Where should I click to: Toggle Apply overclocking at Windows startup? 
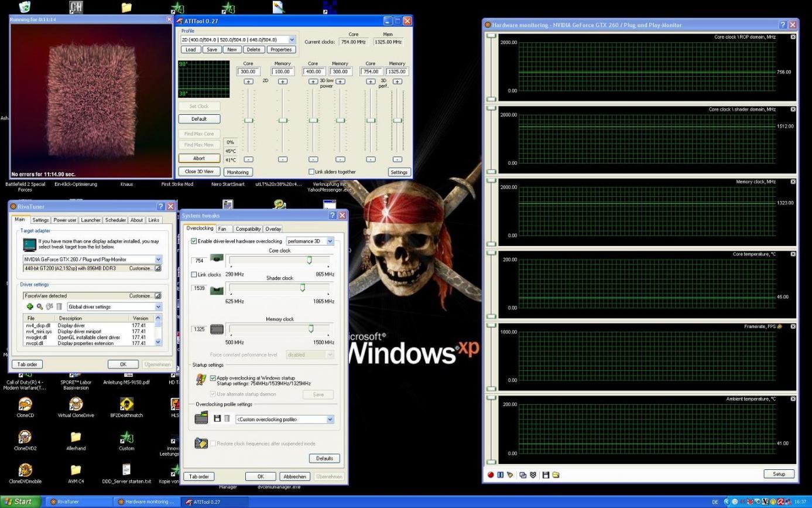(x=213, y=378)
